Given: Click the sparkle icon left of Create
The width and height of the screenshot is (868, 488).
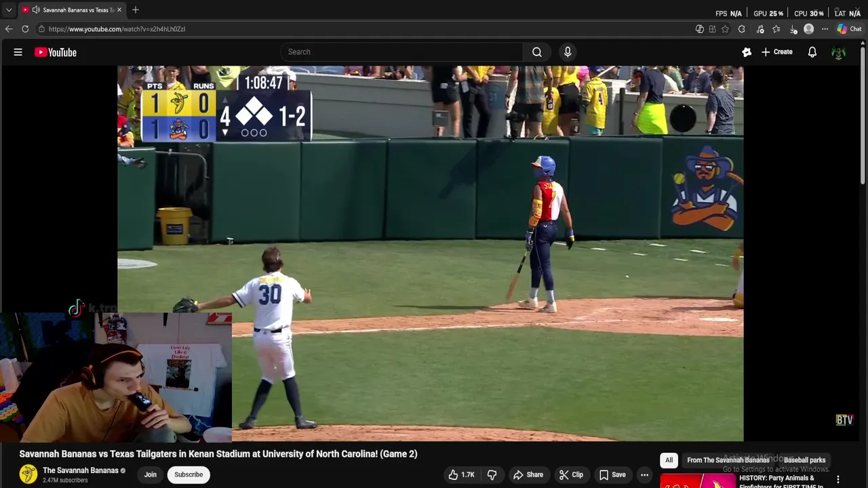Looking at the screenshot, I should 747,52.
